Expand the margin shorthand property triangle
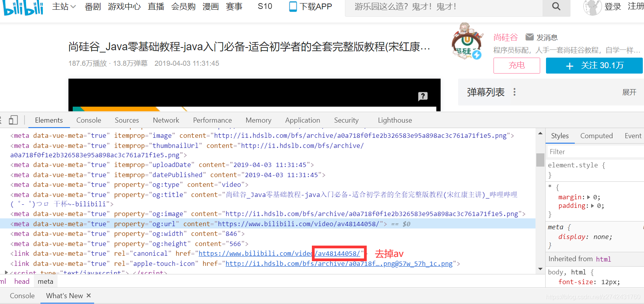This screenshot has width=644, height=304. pos(589,197)
